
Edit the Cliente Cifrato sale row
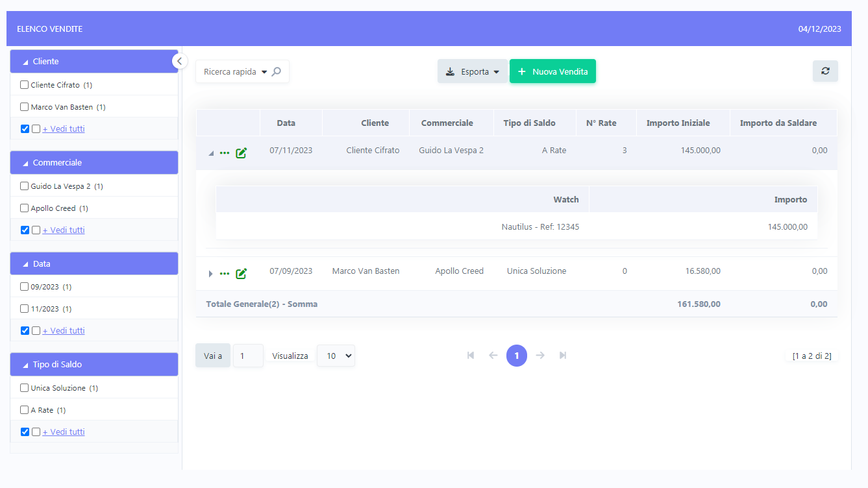coord(241,153)
